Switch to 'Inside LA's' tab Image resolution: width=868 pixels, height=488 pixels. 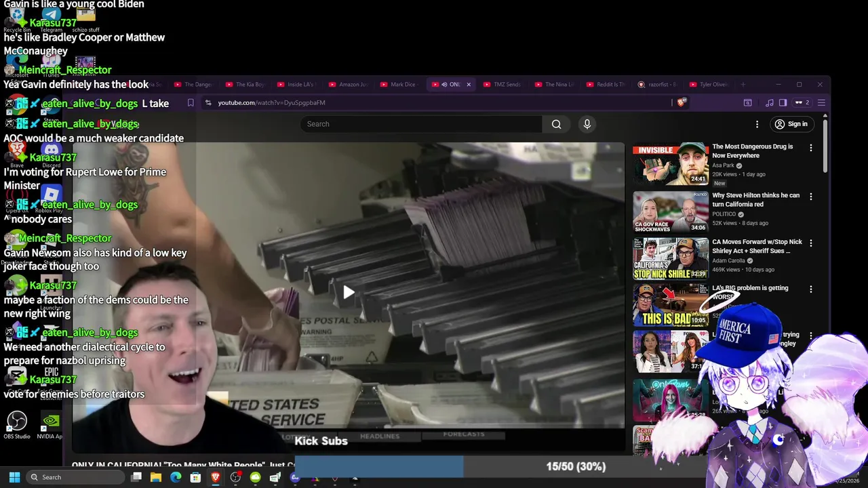click(x=296, y=85)
